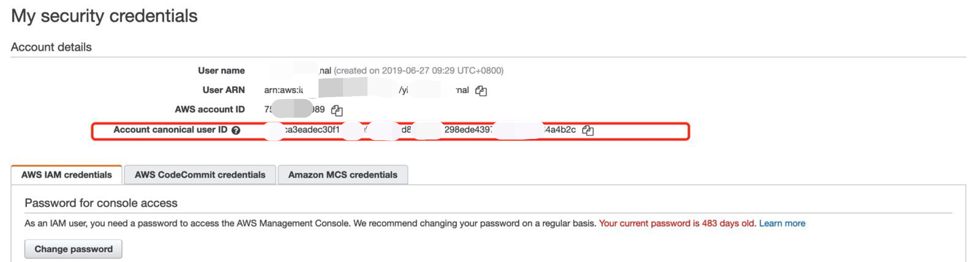Click the user creation date text

click(x=419, y=70)
